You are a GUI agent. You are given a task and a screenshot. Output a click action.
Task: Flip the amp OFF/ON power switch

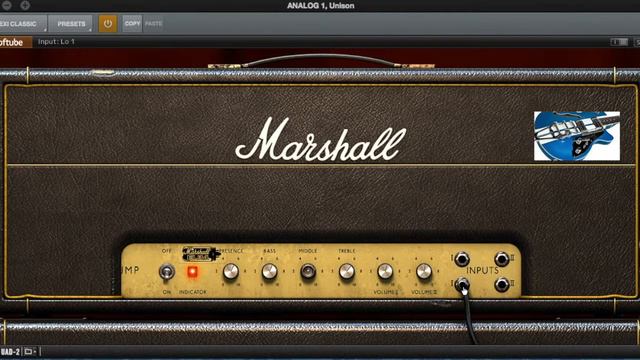click(167, 271)
